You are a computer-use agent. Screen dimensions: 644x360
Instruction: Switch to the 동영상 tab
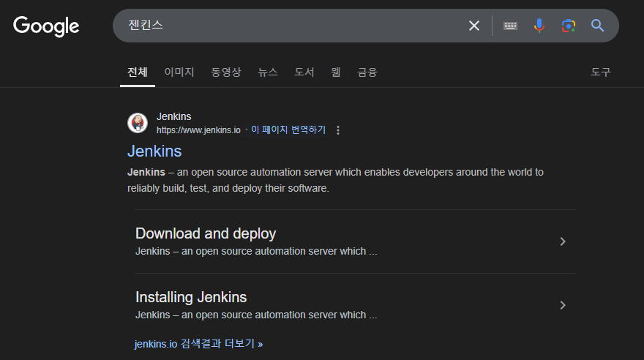(x=226, y=72)
